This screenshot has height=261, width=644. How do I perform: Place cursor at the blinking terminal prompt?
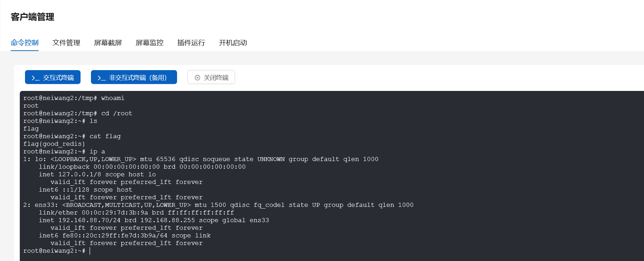[x=90, y=250]
